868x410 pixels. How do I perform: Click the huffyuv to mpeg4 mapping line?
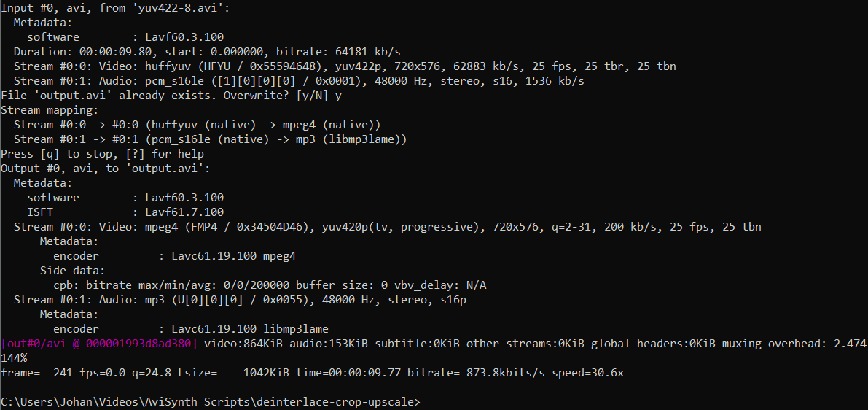[197, 125]
